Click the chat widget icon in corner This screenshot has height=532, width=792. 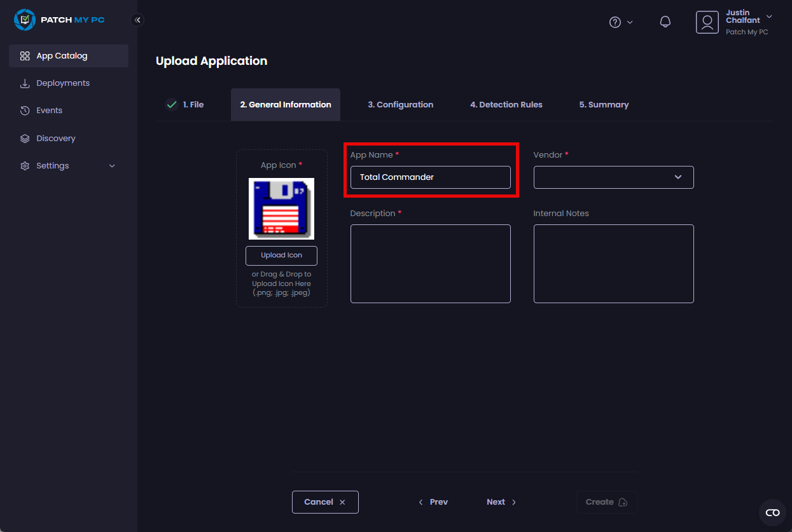(x=772, y=512)
